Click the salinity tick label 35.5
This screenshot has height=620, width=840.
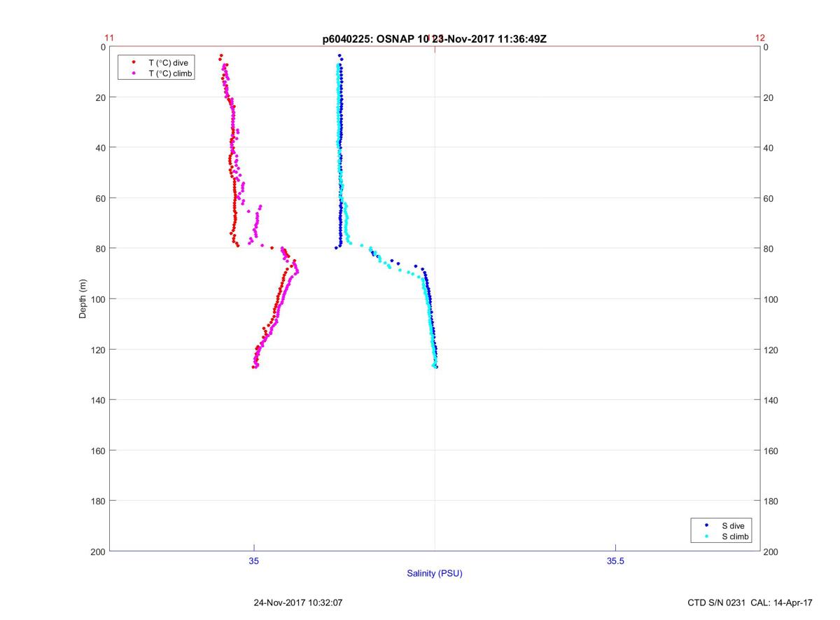coord(615,560)
